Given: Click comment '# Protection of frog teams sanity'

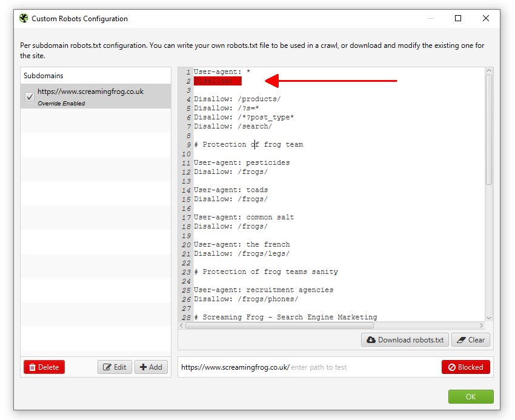Looking at the screenshot, I should click(x=266, y=272).
